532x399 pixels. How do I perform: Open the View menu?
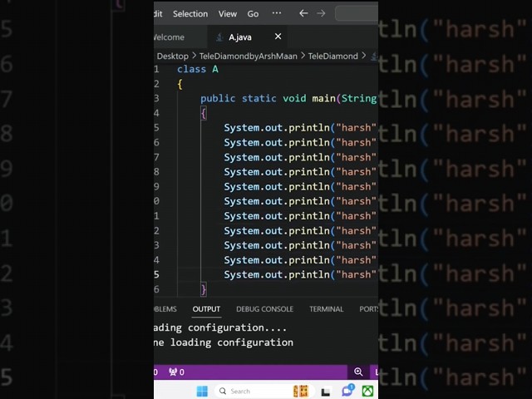227,14
